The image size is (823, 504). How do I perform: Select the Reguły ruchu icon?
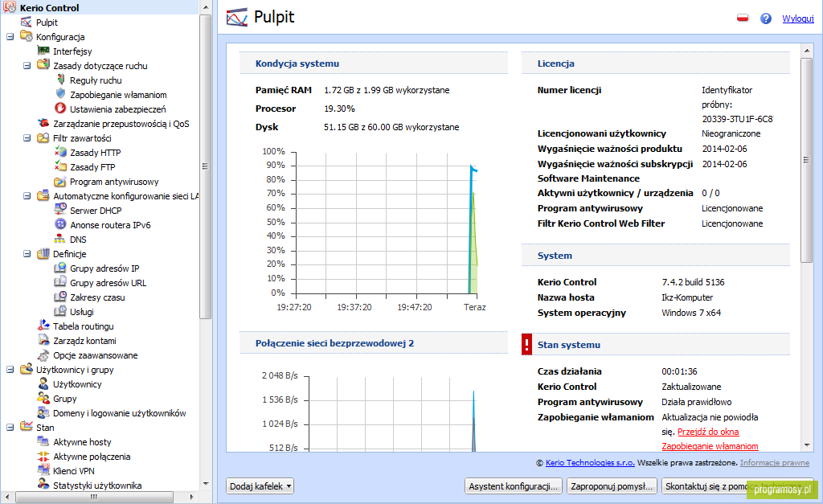pyautogui.click(x=60, y=80)
